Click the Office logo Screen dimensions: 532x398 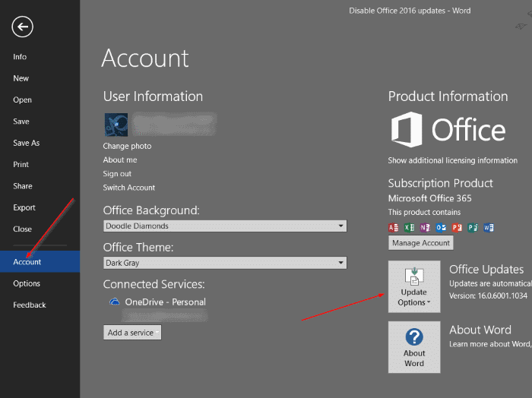[x=448, y=130]
